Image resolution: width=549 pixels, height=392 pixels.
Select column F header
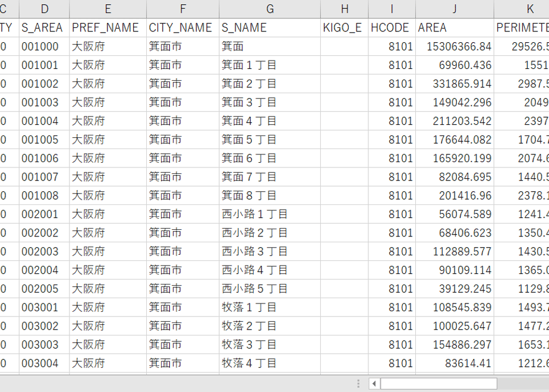click(183, 9)
